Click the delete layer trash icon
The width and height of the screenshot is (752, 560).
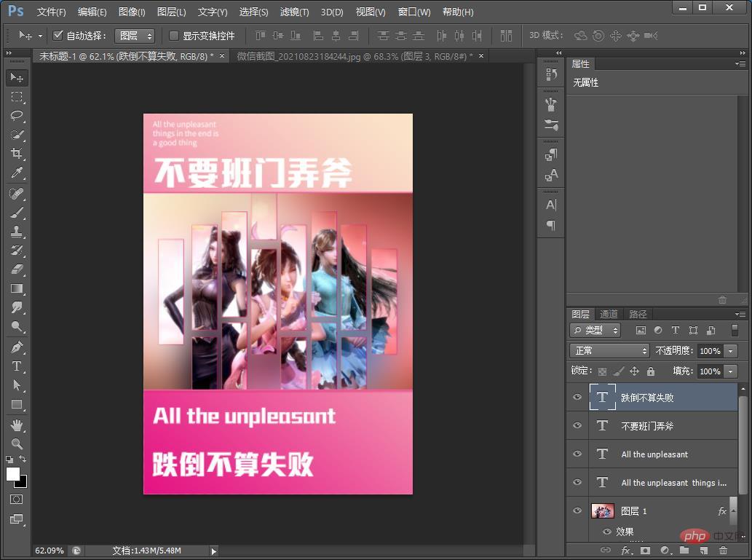(723, 550)
